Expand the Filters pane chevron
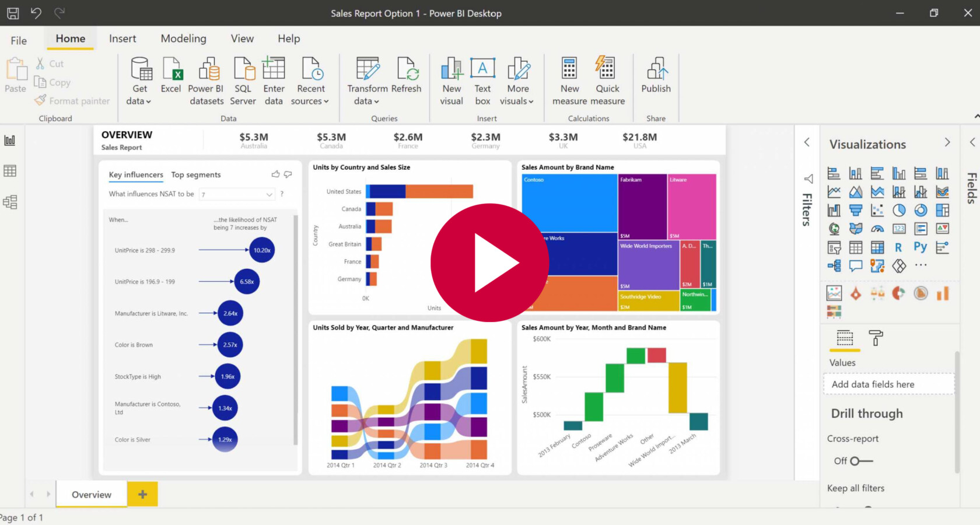 pyautogui.click(x=807, y=142)
